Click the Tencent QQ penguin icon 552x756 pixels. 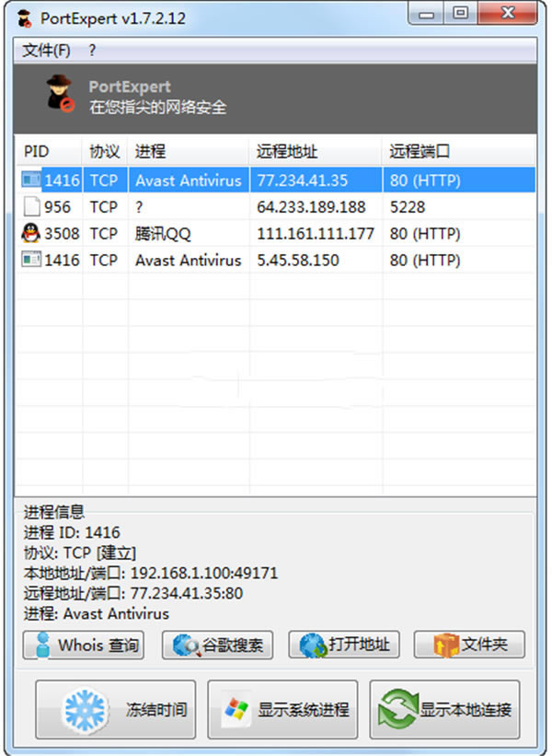coord(30,234)
